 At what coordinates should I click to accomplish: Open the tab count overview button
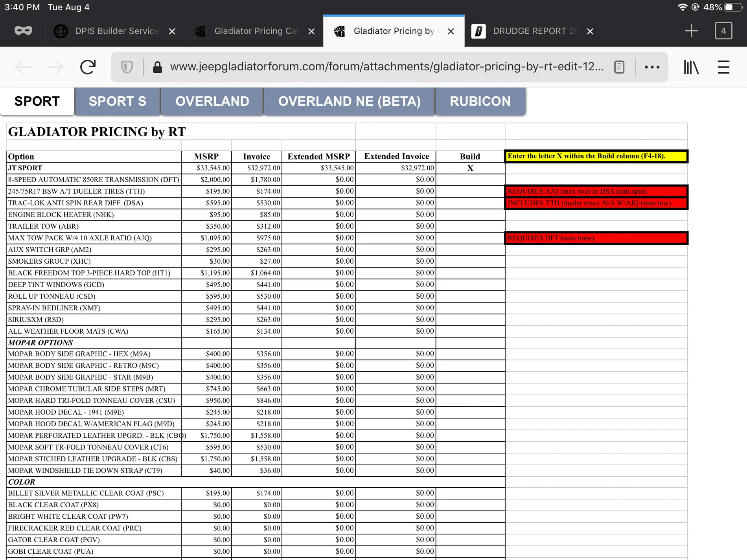pos(723,31)
